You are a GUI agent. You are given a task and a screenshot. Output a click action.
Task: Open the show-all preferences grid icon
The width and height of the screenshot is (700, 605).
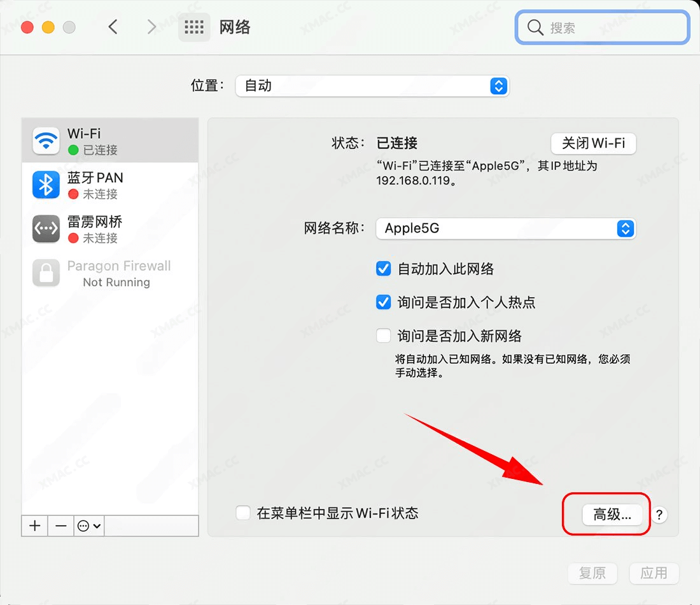pyautogui.click(x=194, y=27)
